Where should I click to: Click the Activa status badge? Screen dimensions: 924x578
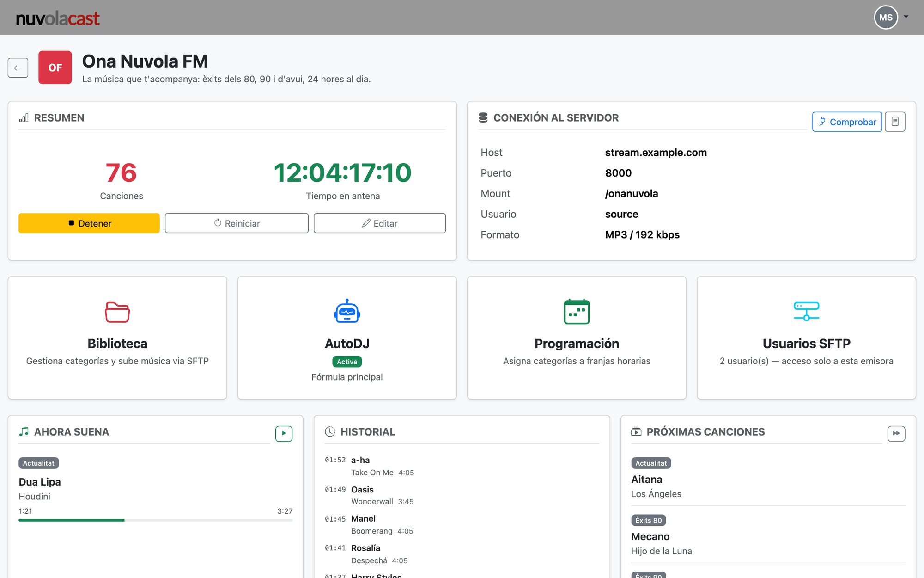click(x=347, y=362)
